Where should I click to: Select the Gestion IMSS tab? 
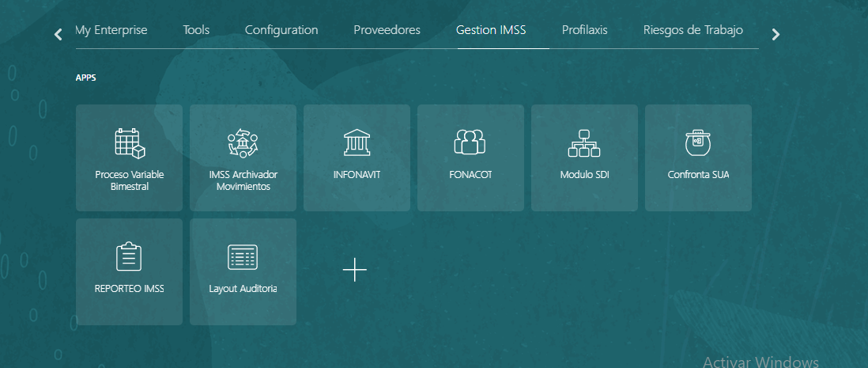491,31
